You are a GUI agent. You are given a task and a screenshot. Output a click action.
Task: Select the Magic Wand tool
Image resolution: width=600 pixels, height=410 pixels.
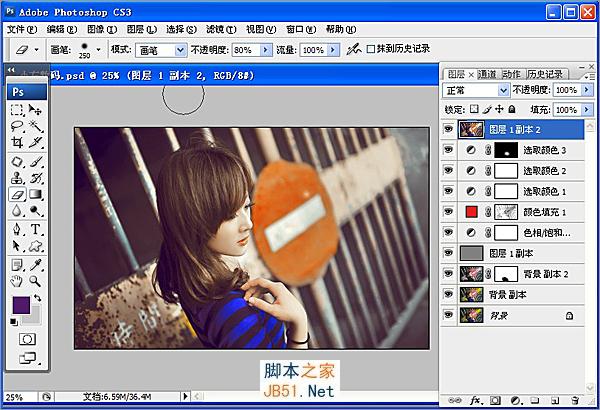point(36,126)
